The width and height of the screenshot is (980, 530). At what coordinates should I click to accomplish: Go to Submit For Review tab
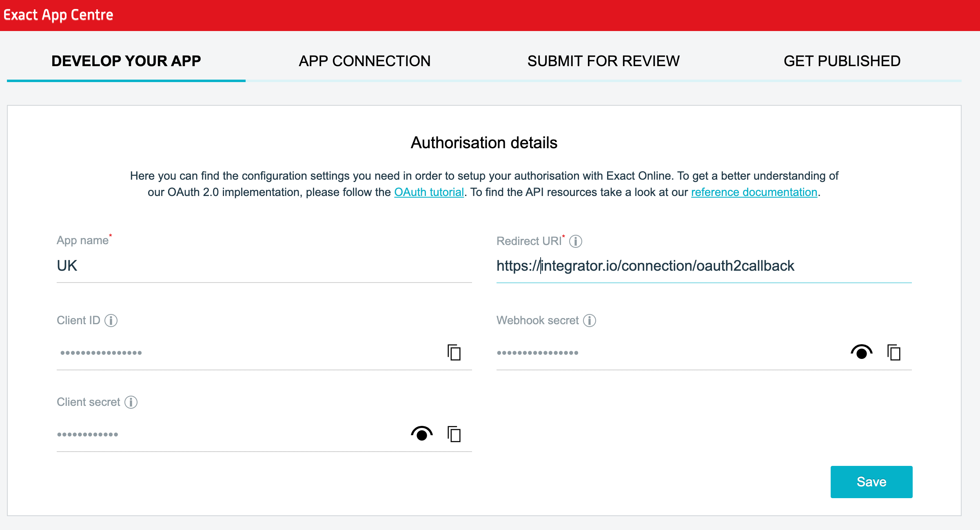click(603, 61)
